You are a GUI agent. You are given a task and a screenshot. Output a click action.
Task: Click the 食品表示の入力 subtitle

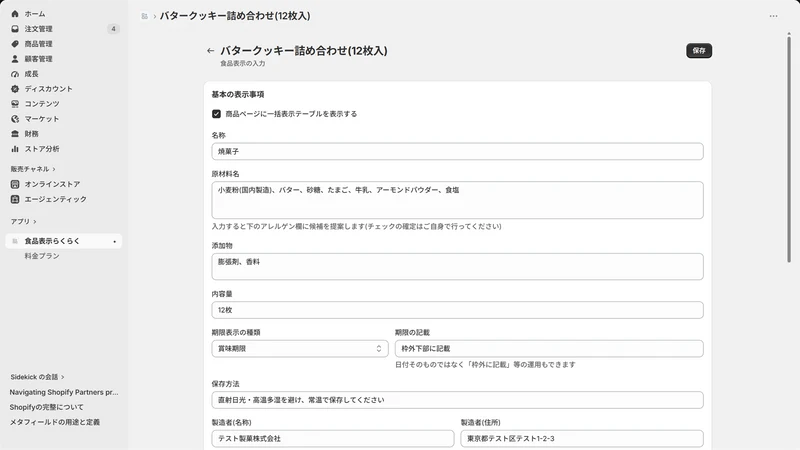(242, 63)
